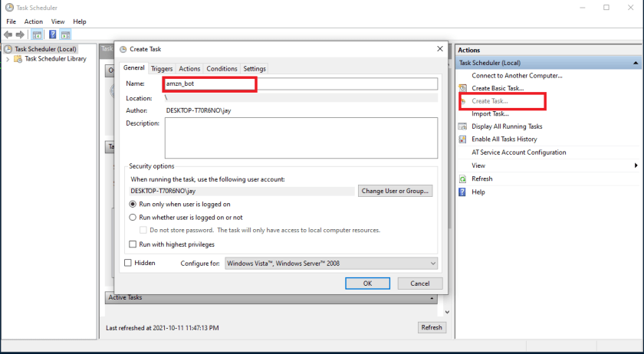Expand the Task Scheduler Library tree node
Screen dimensions: 644x354
pyautogui.click(x=8, y=59)
